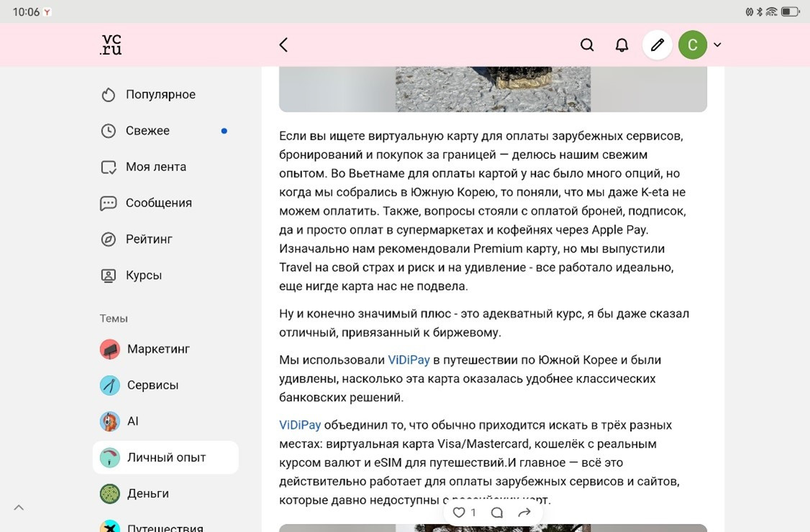Image resolution: width=810 pixels, height=532 pixels.
Task: Open comments via speech bubble icon
Action: 496,513
